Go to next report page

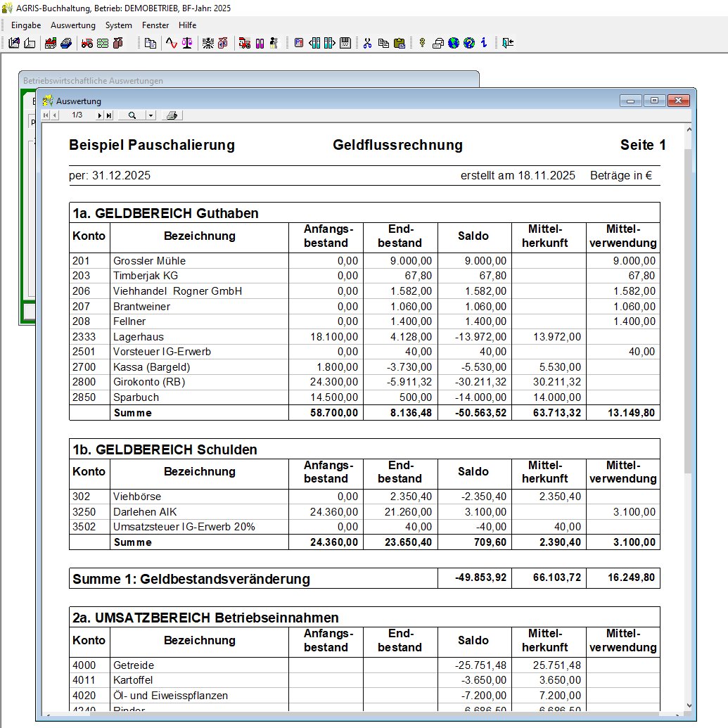(x=100, y=115)
